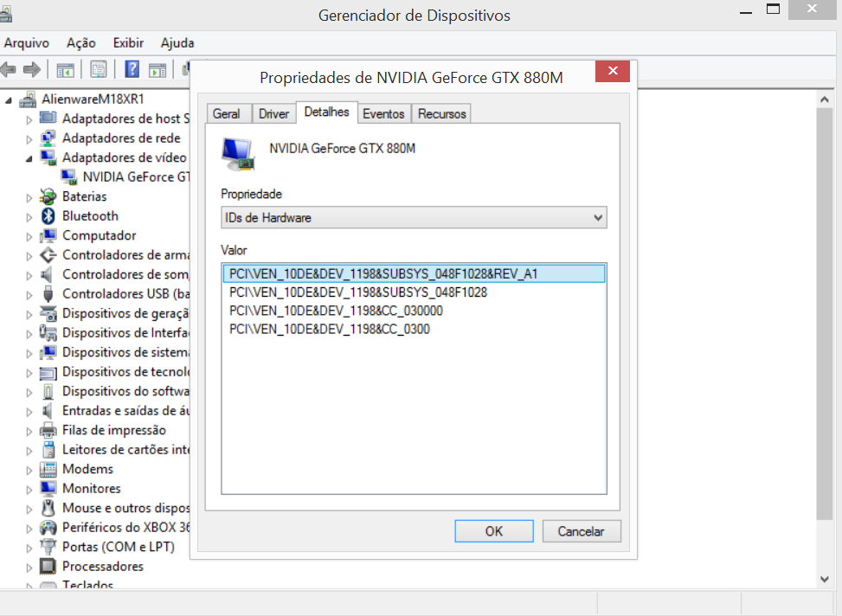Click the Bluetooth symbol icon

(x=48, y=216)
